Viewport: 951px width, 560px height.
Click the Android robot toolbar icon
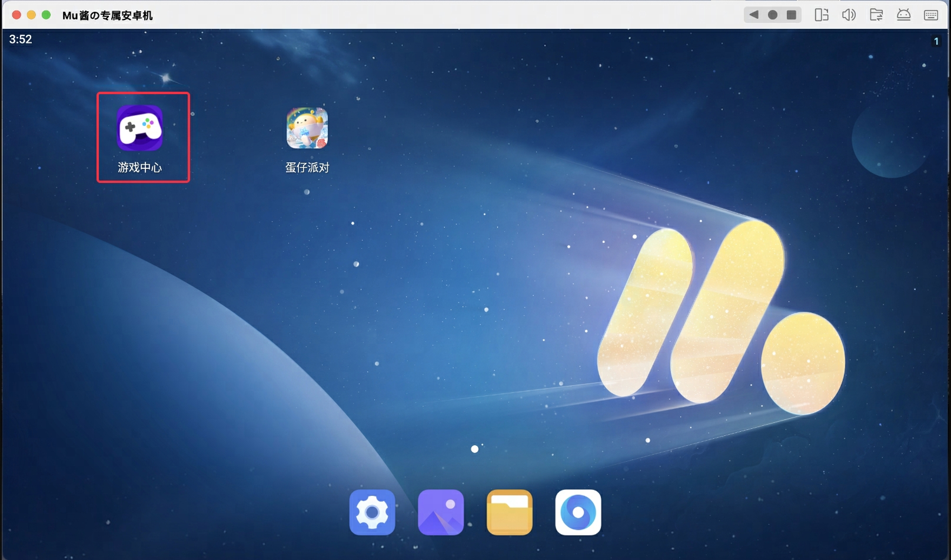coord(903,15)
